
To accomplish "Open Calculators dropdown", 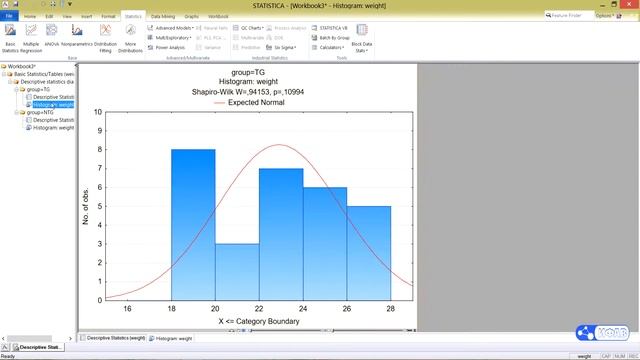I will point(328,48).
